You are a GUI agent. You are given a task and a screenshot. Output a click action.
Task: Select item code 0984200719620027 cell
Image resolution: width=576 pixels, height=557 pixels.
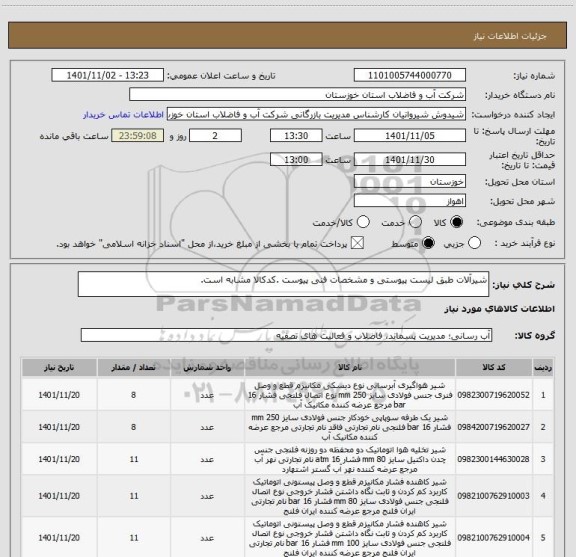point(494,427)
